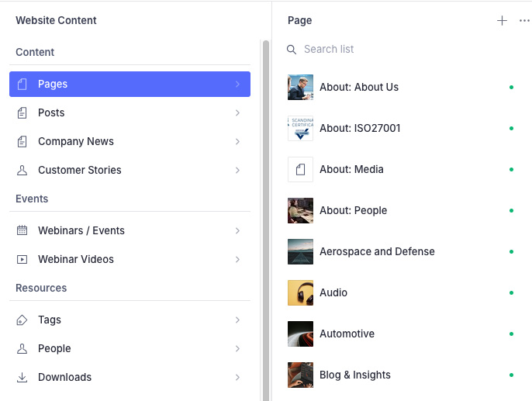Click the green status dot for About: Media

pyautogui.click(x=511, y=169)
